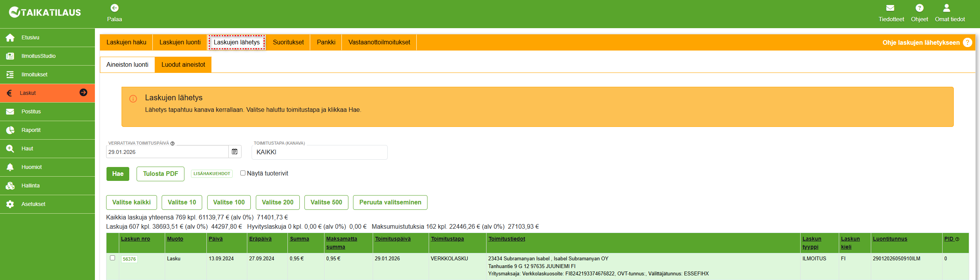Open the calendar date picker icon

point(235,152)
